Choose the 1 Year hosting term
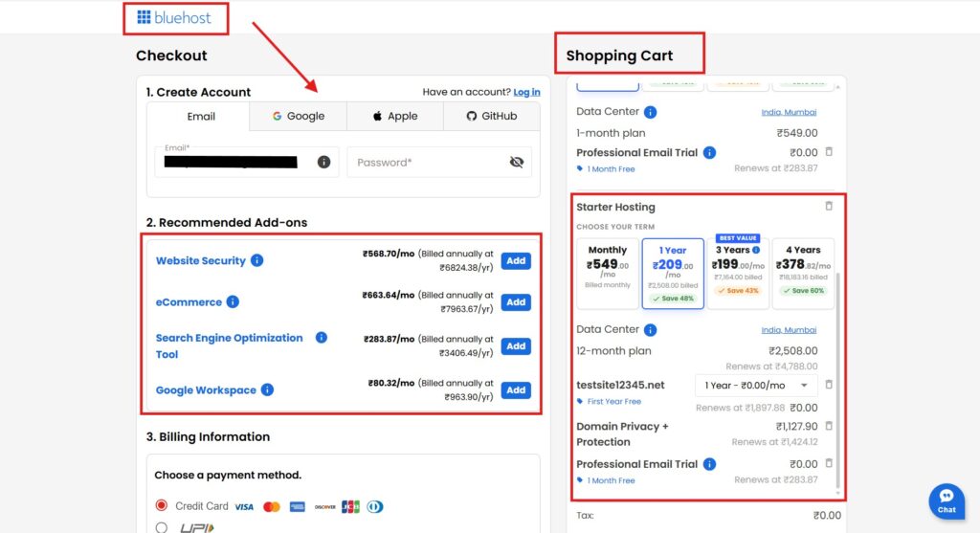 pos(673,273)
